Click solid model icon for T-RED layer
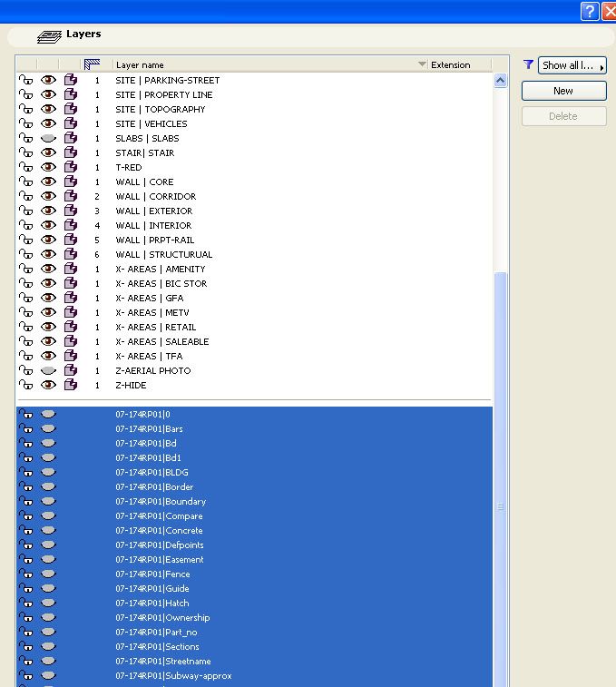Screen dimensions: 616x687 coord(71,167)
